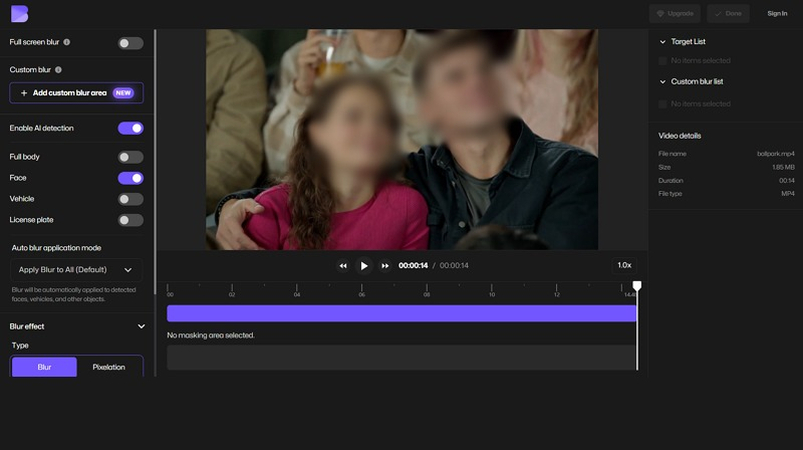The image size is (803, 450).
Task: Select the Pixelation type tab
Action: coord(109,367)
